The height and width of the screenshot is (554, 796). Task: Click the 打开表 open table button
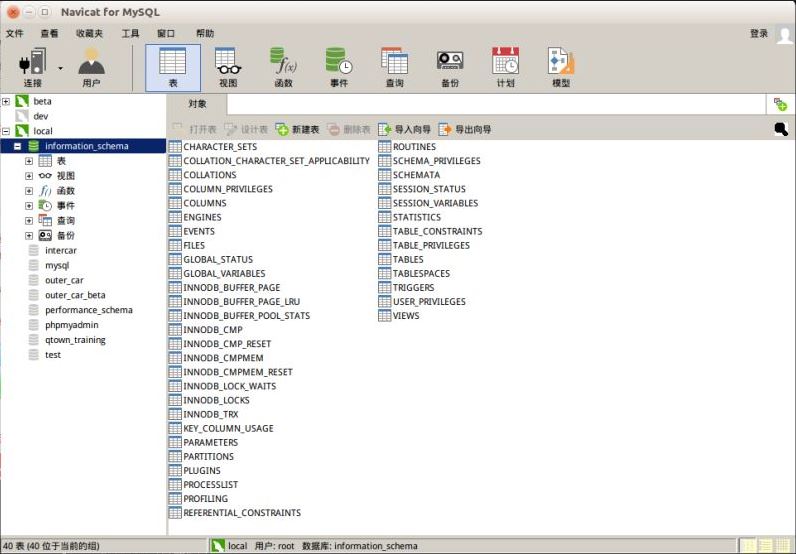click(x=194, y=129)
